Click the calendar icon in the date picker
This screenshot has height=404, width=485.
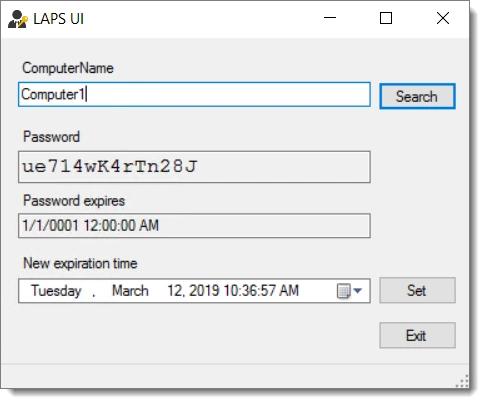(x=343, y=291)
